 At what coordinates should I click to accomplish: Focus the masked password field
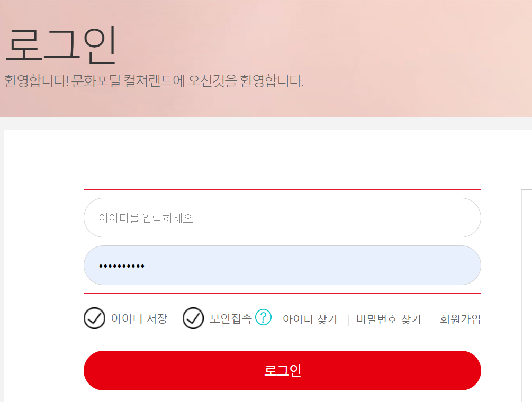click(282, 266)
